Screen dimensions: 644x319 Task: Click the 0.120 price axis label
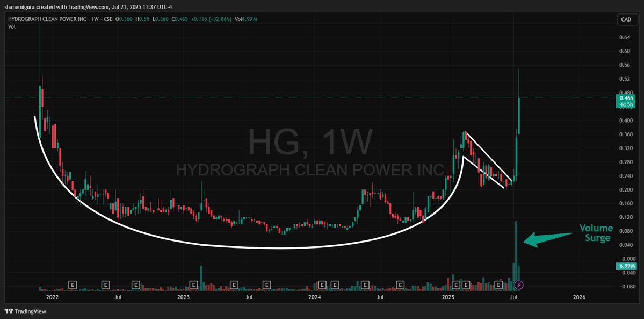pos(626,217)
